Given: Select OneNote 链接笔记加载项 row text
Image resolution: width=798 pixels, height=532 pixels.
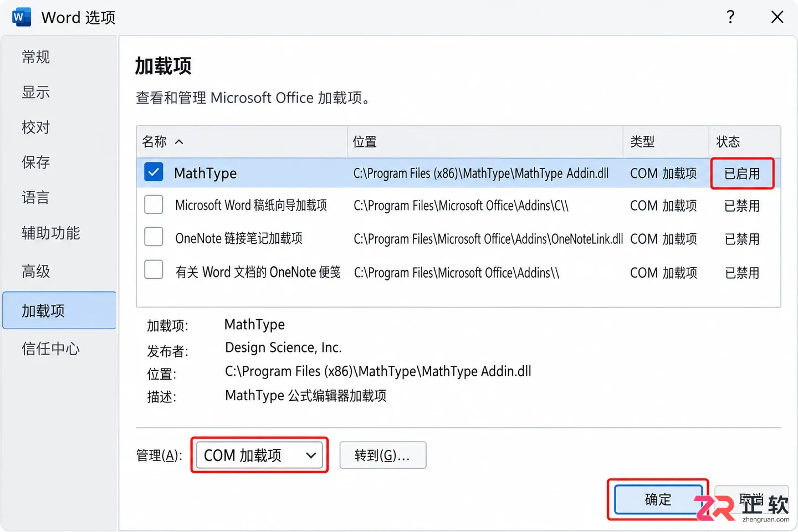Looking at the screenshot, I should pyautogui.click(x=239, y=238).
